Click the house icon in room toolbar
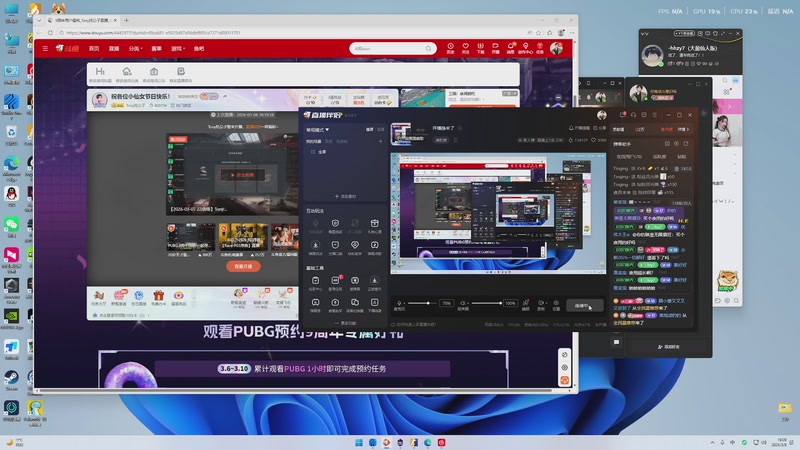The height and width of the screenshot is (450, 800). coord(127,71)
